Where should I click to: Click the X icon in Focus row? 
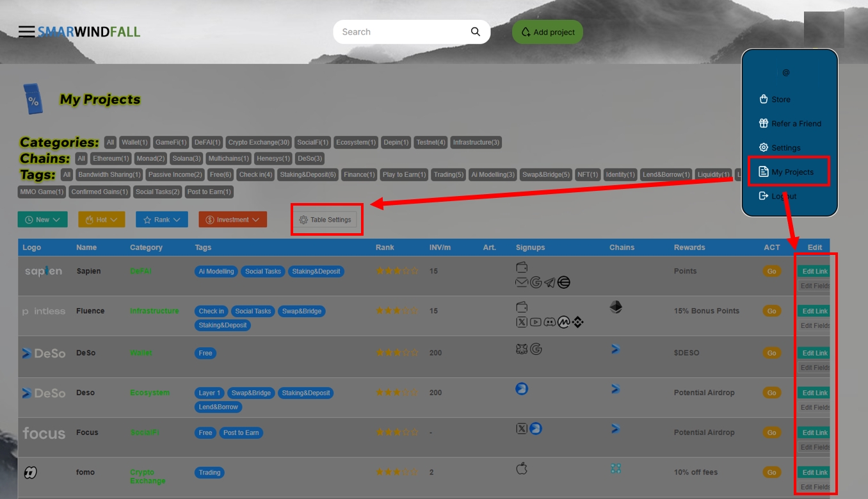click(521, 429)
